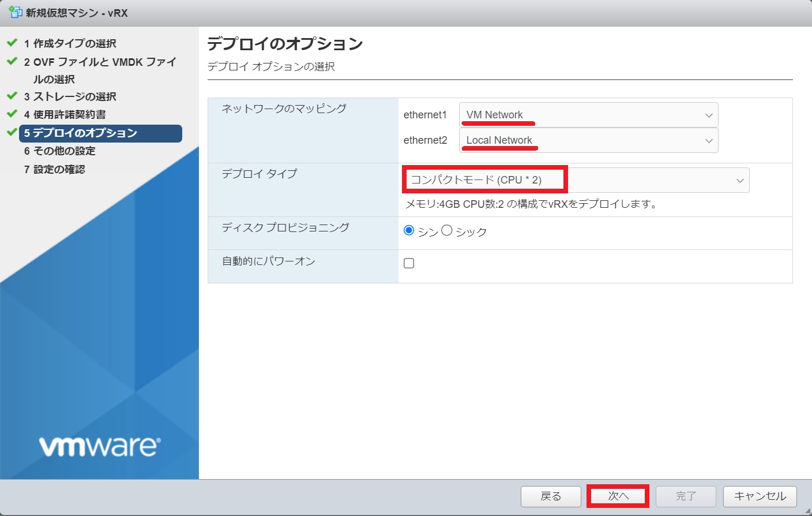Click the new virtual machine icon in title bar
The height and width of the screenshot is (516, 812).
(x=15, y=12)
